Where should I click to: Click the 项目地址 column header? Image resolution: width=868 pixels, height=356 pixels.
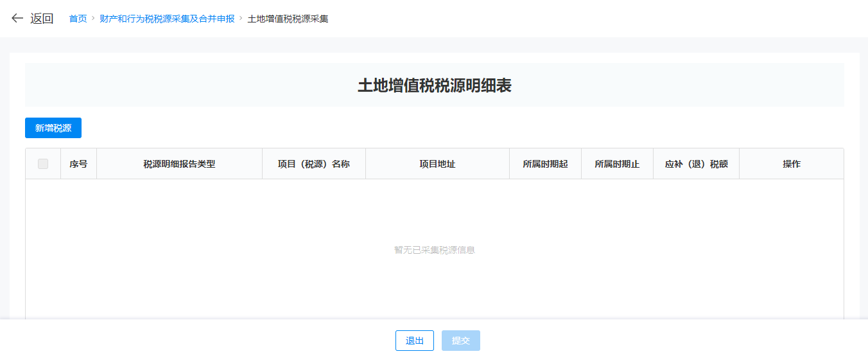click(x=437, y=164)
